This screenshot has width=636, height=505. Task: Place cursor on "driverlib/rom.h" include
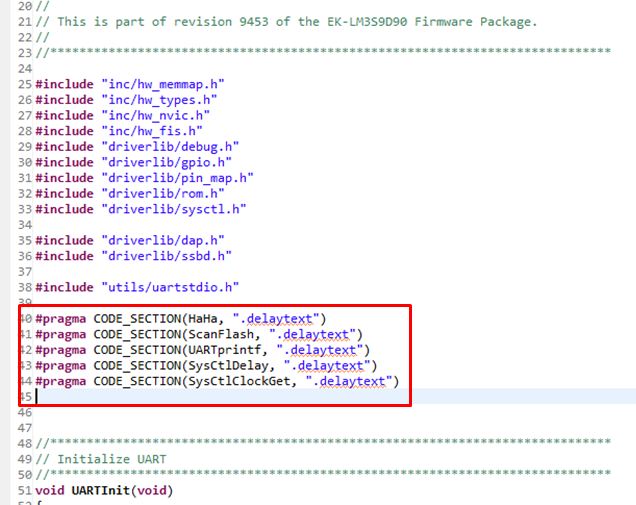[x=130, y=193]
